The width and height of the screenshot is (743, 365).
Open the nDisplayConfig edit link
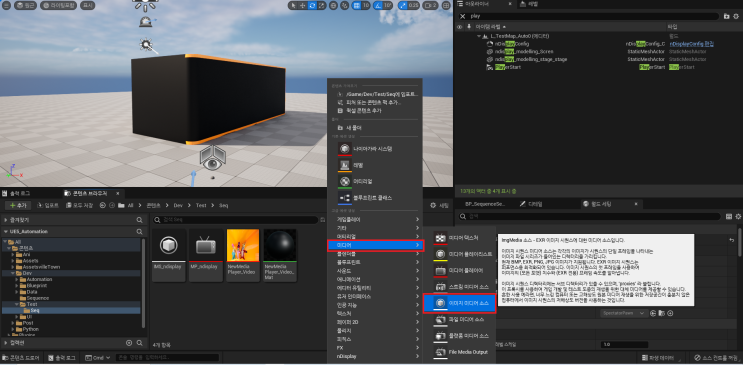click(692, 44)
